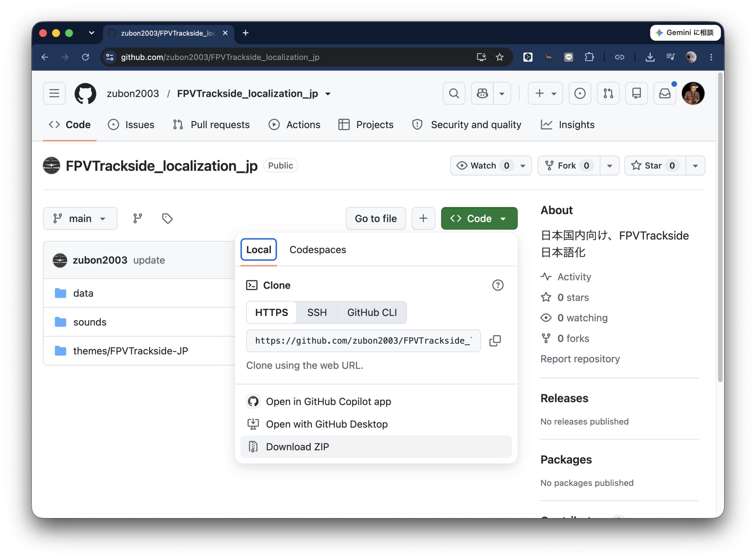This screenshot has width=756, height=560.
Task: View tags via the tag icon
Action: coord(167,218)
